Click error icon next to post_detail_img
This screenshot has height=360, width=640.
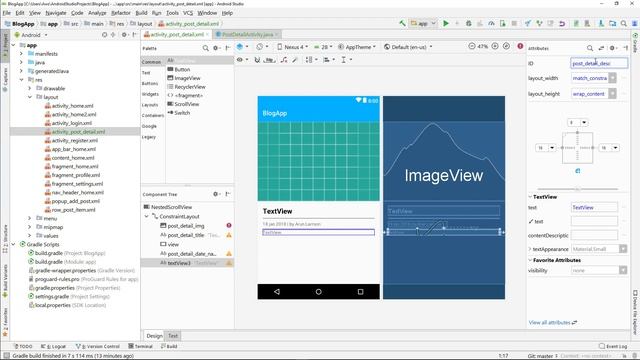point(229,225)
